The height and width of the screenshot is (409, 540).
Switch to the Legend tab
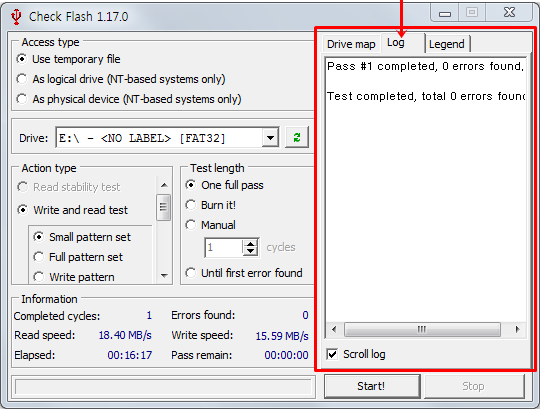click(x=447, y=44)
